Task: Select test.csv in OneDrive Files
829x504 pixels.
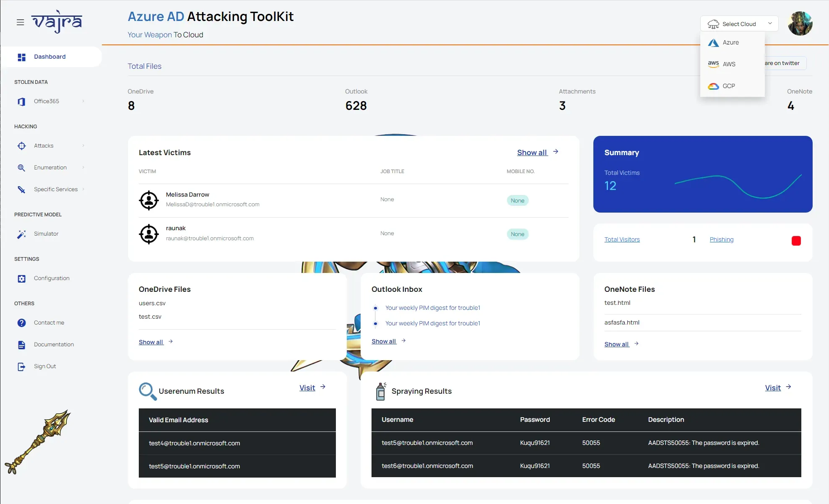Action: [x=150, y=317]
